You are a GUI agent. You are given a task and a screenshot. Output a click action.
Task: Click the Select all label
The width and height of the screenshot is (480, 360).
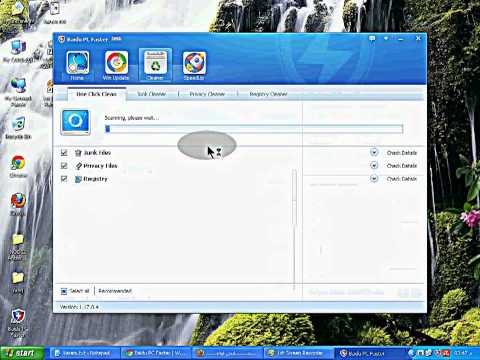point(79,291)
